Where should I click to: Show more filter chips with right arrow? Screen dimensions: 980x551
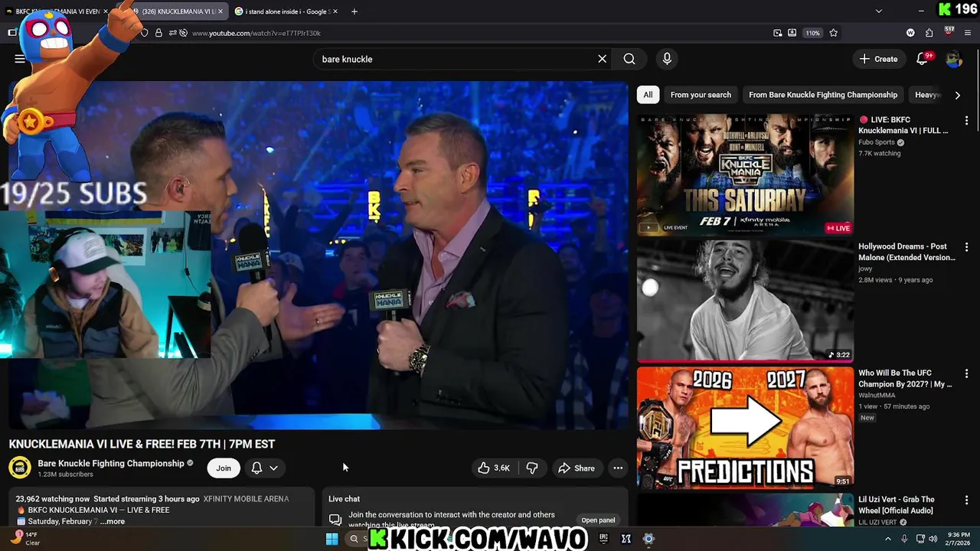click(x=957, y=95)
